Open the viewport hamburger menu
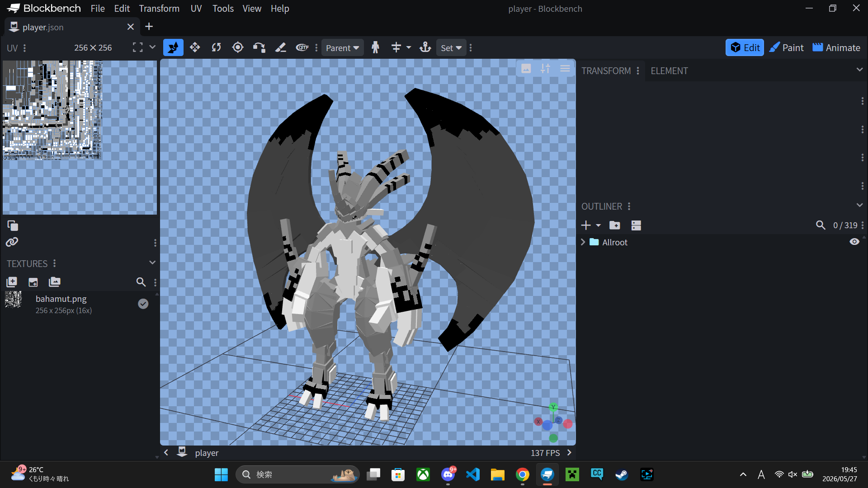868x488 pixels. click(565, 69)
